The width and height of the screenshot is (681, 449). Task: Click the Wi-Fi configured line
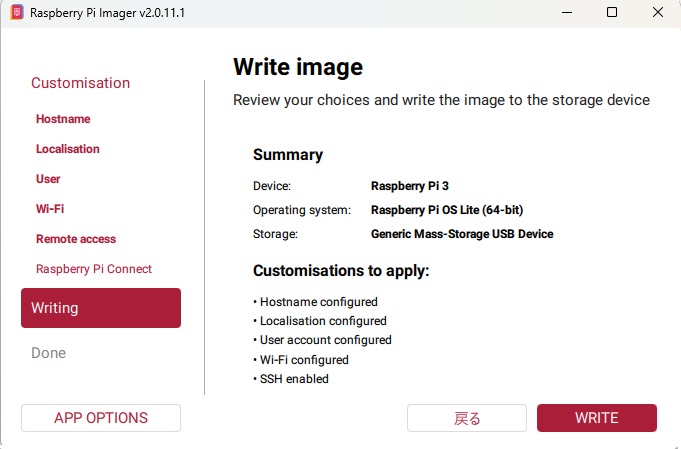pyautogui.click(x=301, y=360)
